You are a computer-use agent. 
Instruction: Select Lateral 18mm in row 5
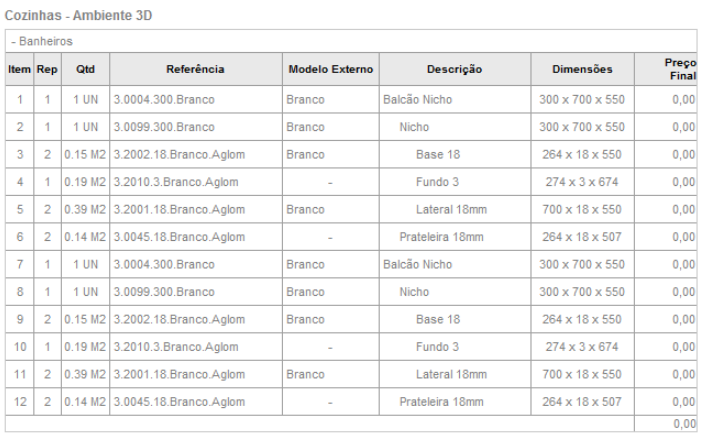[x=451, y=209]
